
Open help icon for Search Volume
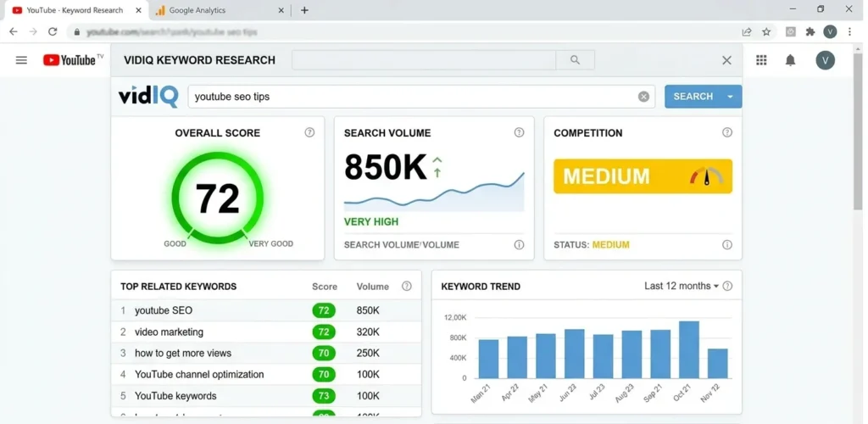tap(519, 132)
